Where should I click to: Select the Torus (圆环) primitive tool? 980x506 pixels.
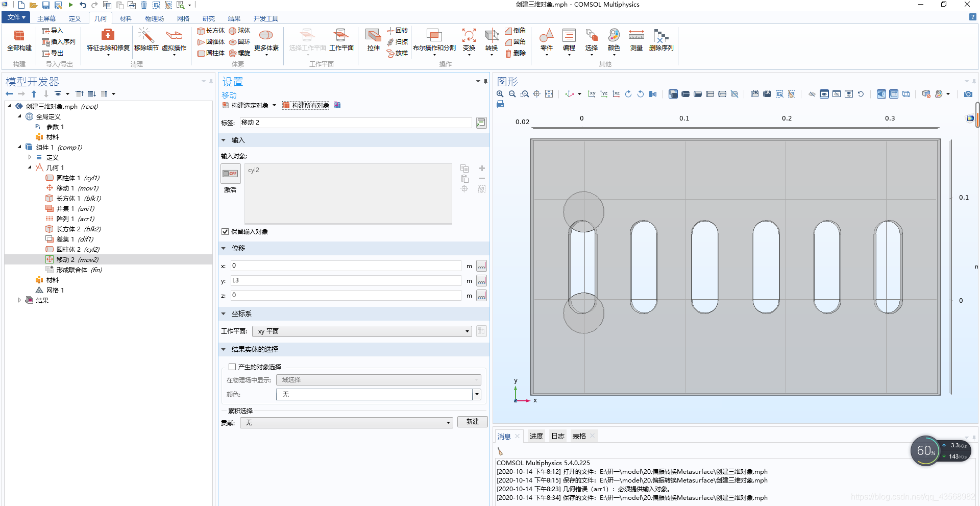pyautogui.click(x=239, y=42)
